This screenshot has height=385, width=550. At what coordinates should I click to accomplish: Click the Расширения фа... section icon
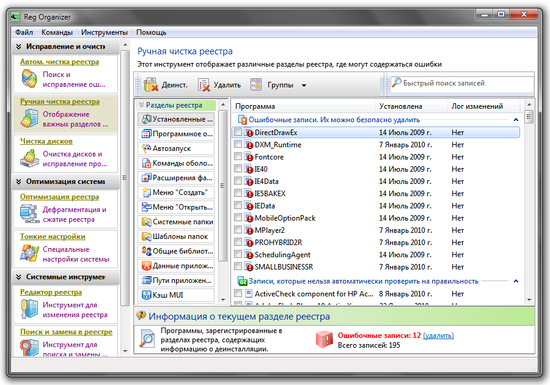(x=146, y=178)
